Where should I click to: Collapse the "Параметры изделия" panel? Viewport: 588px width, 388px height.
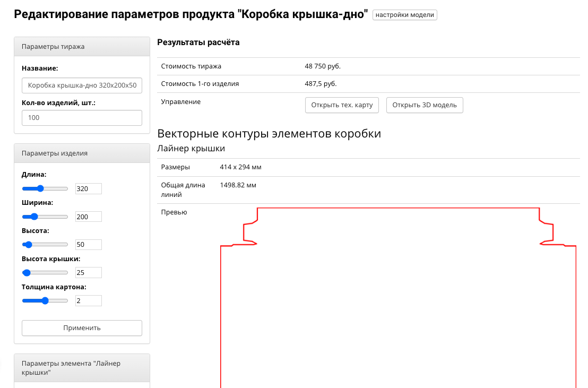coord(82,153)
